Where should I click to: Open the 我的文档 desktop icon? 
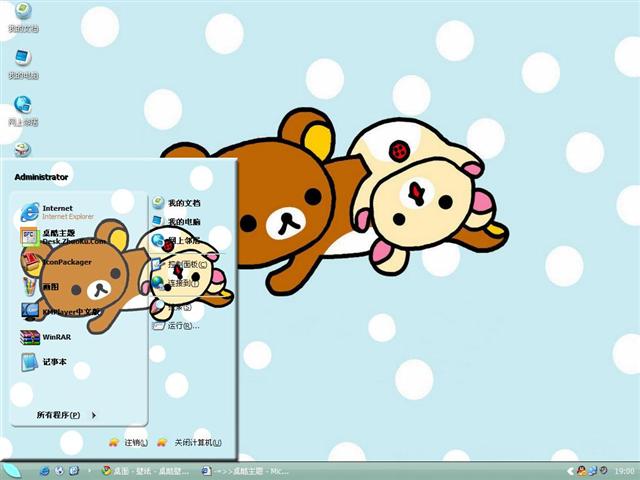(x=23, y=17)
